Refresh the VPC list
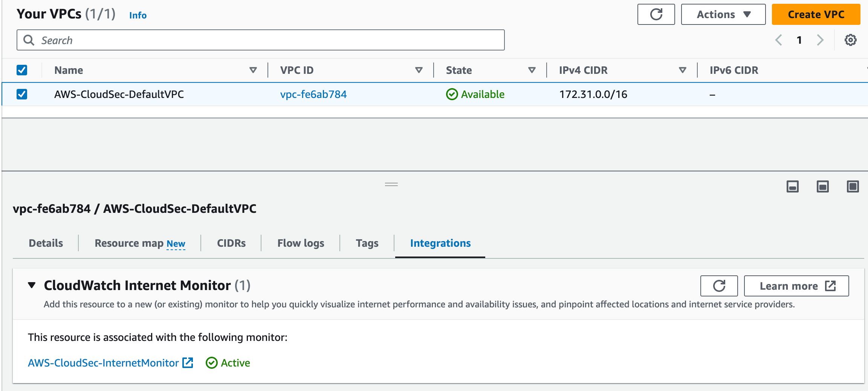Screen dimensions: 868x391 (x=656, y=14)
